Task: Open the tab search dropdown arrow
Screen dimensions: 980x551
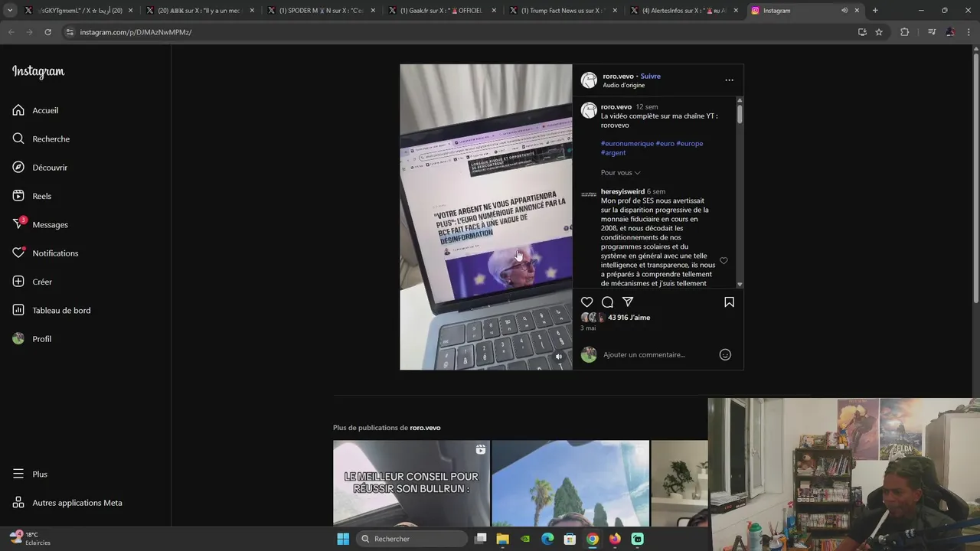Action: [10, 11]
